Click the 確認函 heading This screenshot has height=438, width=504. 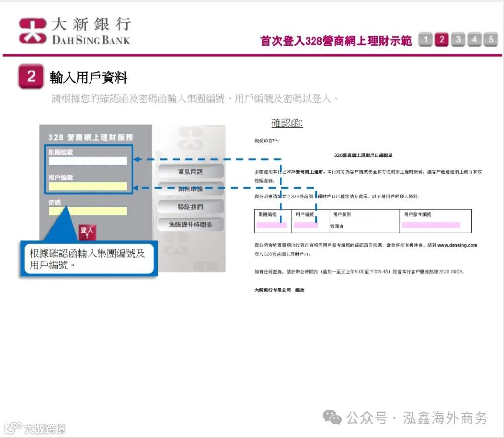[287, 123]
